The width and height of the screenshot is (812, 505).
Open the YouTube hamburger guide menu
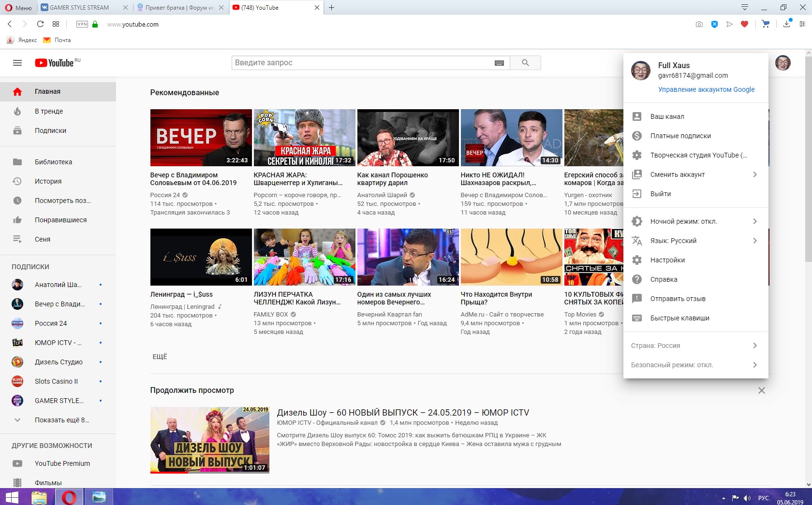pos(17,63)
